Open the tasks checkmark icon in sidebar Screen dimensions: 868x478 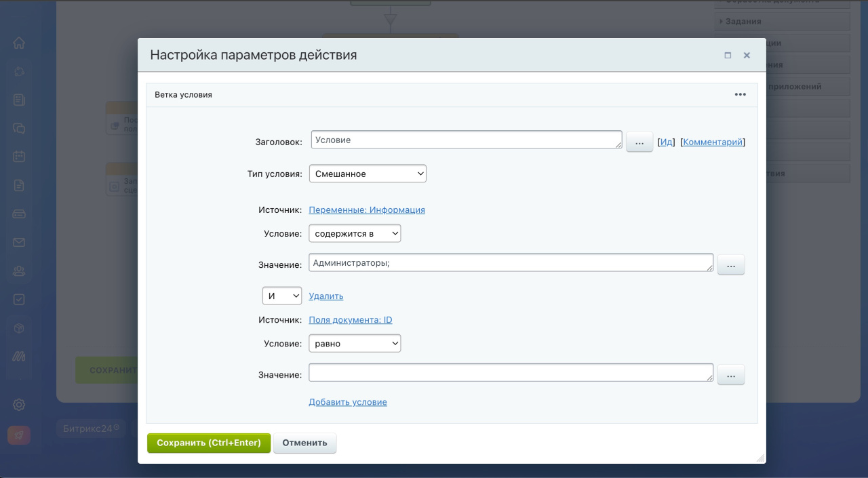coord(19,299)
